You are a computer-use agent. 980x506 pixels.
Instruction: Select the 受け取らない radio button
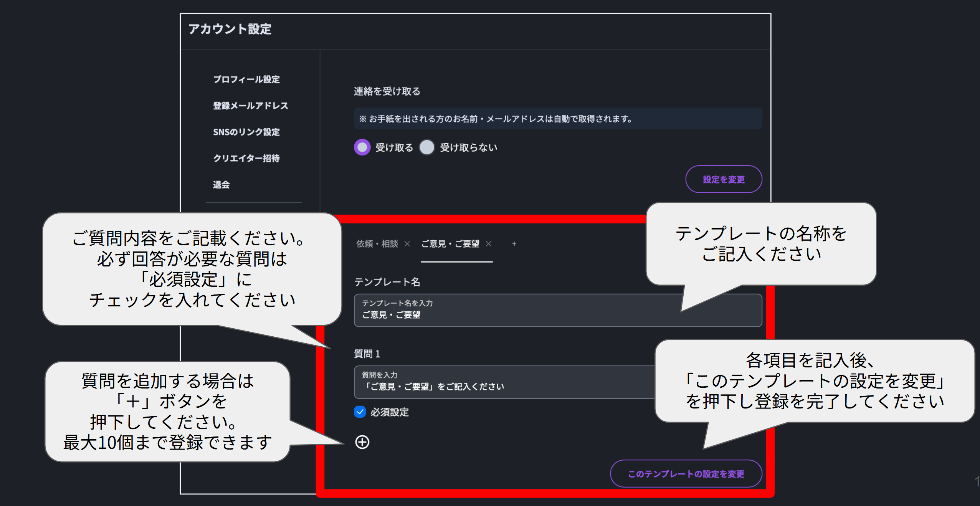(x=427, y=147)
